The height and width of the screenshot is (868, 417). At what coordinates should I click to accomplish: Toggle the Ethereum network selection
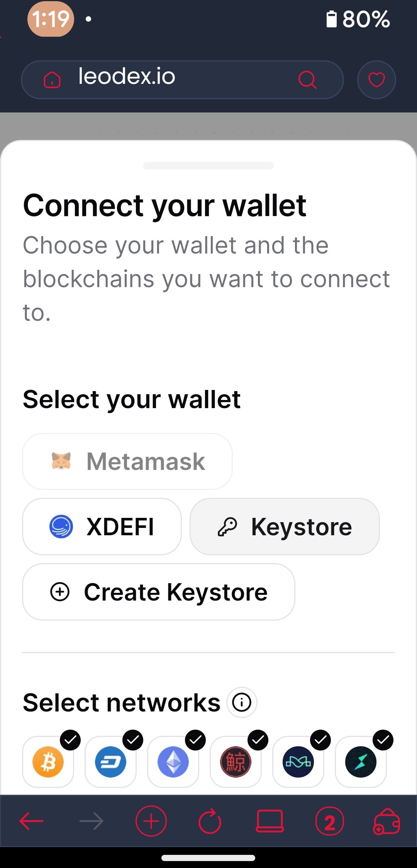click(173, 762)
